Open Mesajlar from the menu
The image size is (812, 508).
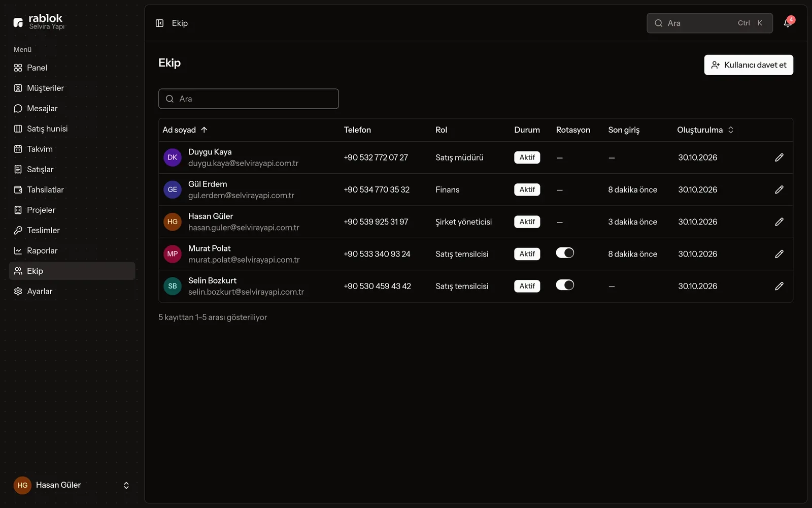pyautogui.click(x=72, y=108)
